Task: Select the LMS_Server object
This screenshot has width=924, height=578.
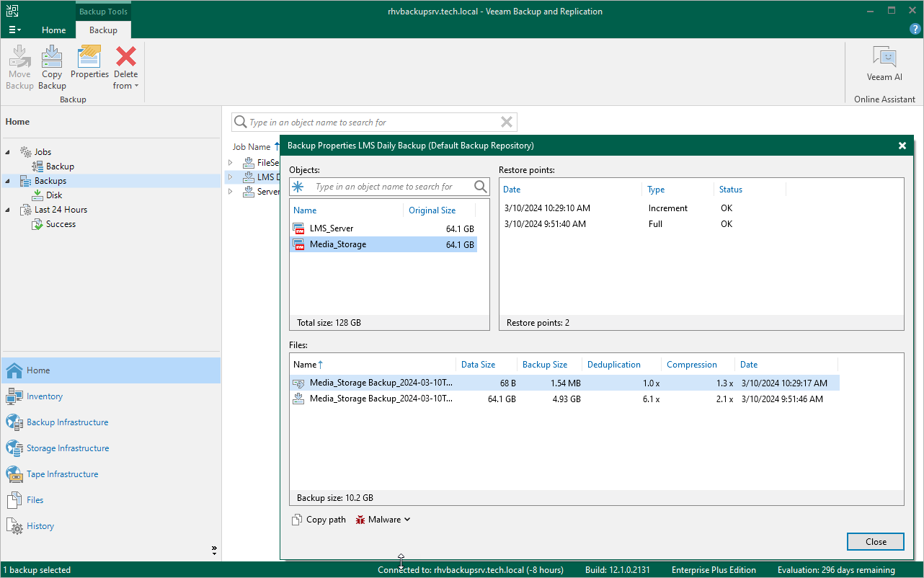Action: point(332,228)
